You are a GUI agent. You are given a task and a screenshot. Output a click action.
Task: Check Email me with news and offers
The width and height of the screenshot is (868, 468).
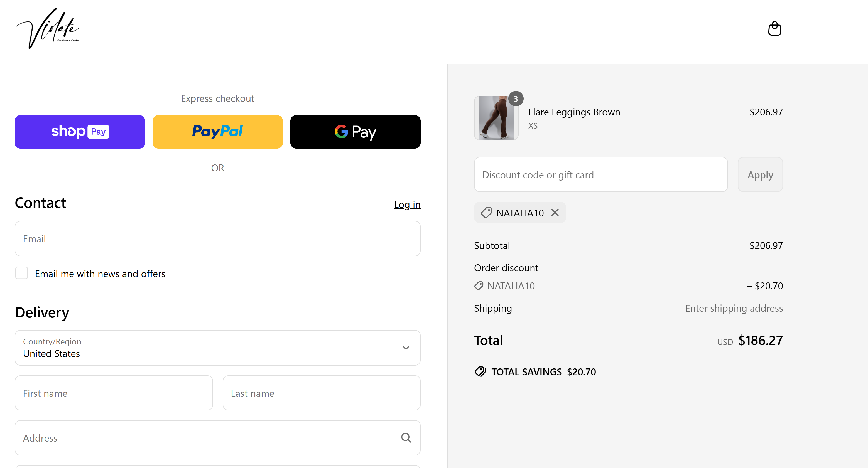pyautogui.click(x=21, y=273)
